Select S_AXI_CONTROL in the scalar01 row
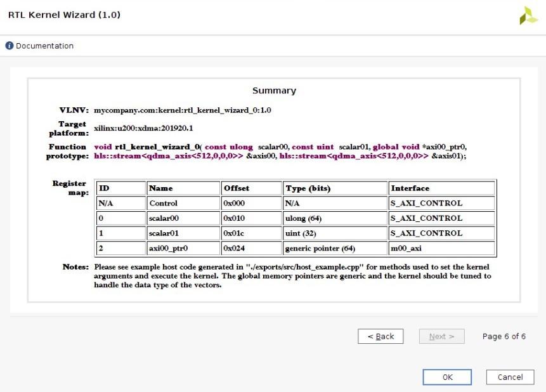The image size is (546, 392). pos(441,233)
